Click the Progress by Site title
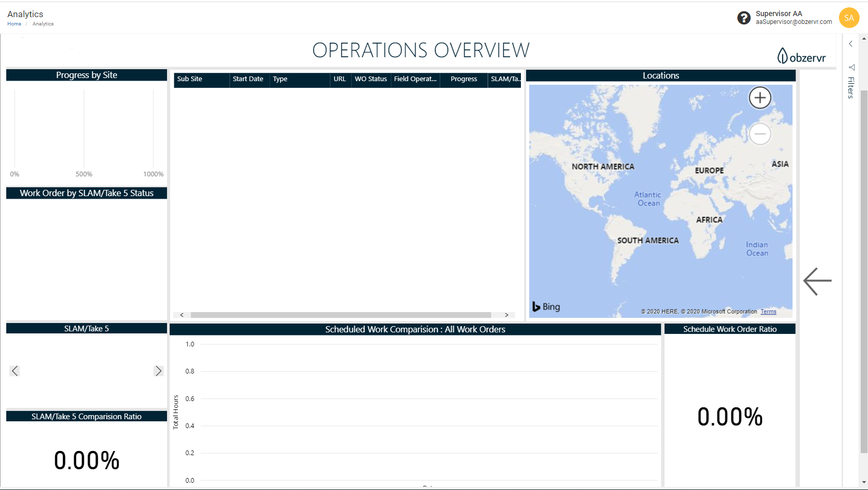Screen dimensions: 868x490 point(87,75)
